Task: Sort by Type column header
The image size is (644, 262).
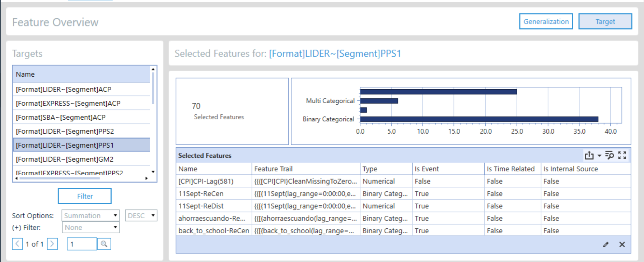Action: pos(386,169)
